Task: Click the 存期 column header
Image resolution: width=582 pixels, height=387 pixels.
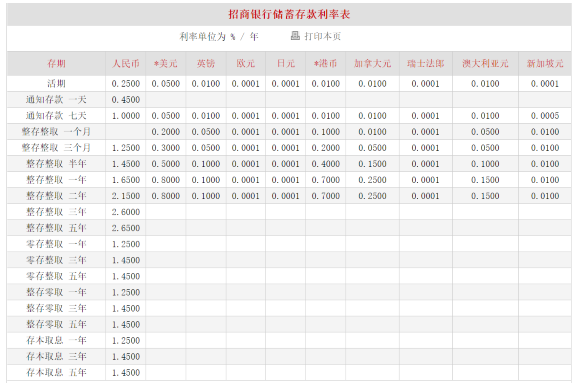Action: [x=56, y=63]
